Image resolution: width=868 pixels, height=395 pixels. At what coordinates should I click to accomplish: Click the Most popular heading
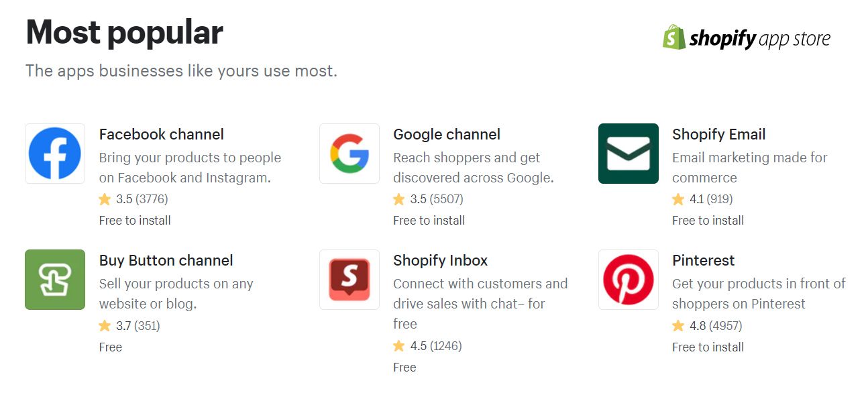click(x=124, y=32)
